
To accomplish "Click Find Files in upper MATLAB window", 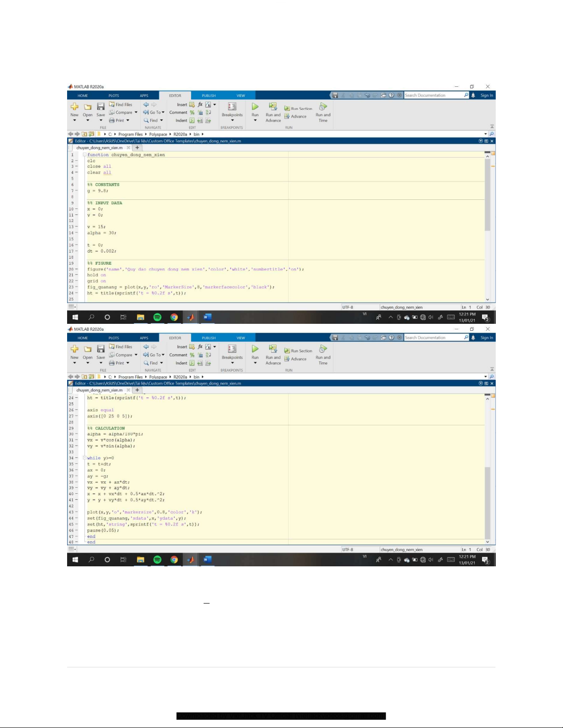I will [x=120, y=105].
